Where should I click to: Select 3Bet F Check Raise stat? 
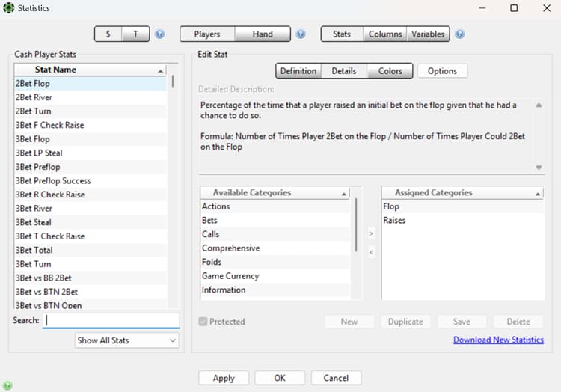[x=91, y=125]
